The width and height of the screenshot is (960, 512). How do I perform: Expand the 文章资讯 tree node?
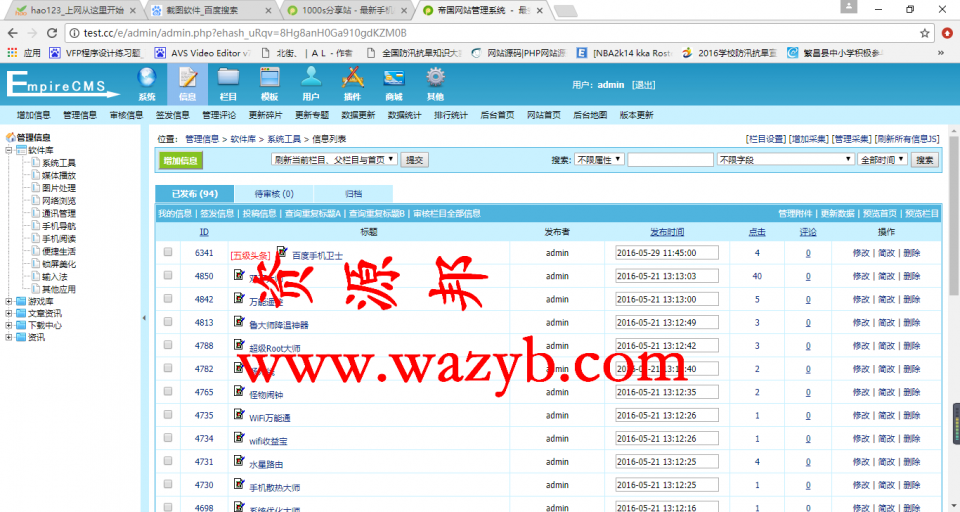click(x=9, y=313)
